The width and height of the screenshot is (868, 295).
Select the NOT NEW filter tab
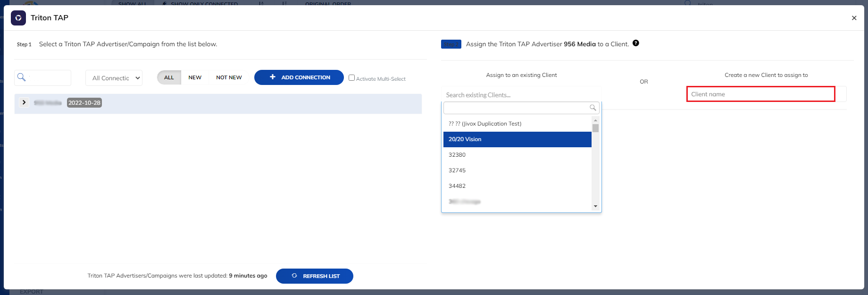tap(229, 77)
